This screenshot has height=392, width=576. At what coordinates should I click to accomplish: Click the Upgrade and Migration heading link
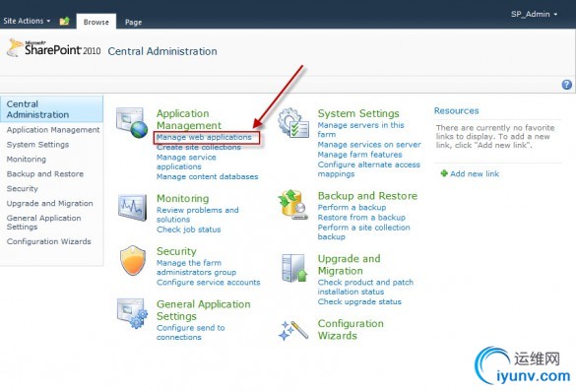[x=349, y=265]
